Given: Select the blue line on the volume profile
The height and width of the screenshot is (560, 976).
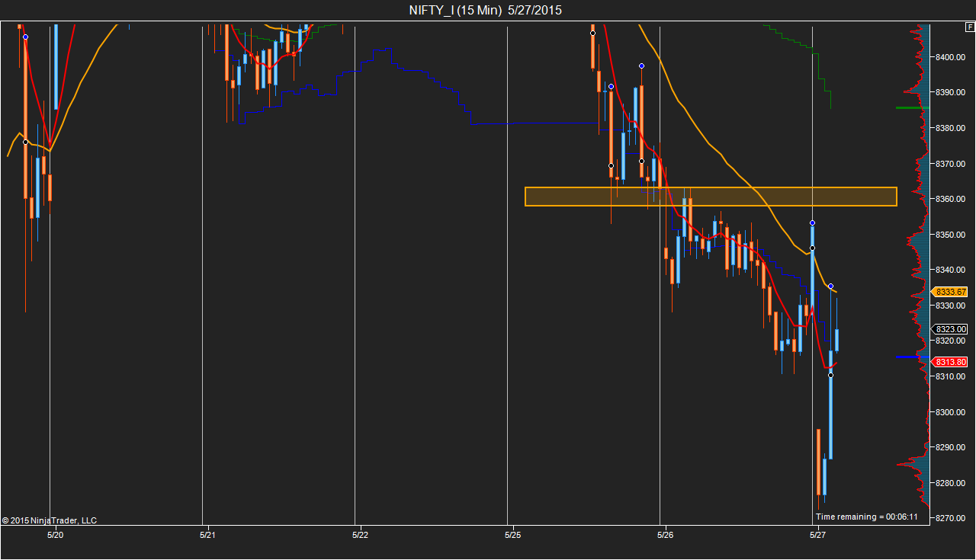Looking at the screenshot, I should [x=913, y=357].
